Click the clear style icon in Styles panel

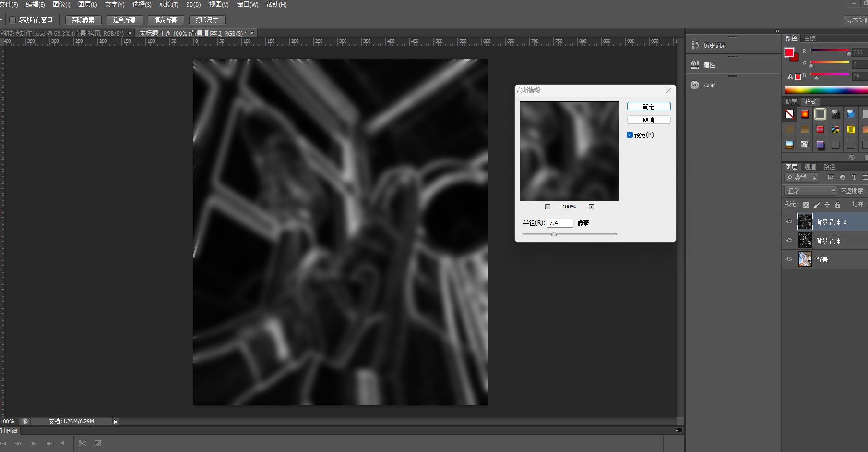click(852, 157)
